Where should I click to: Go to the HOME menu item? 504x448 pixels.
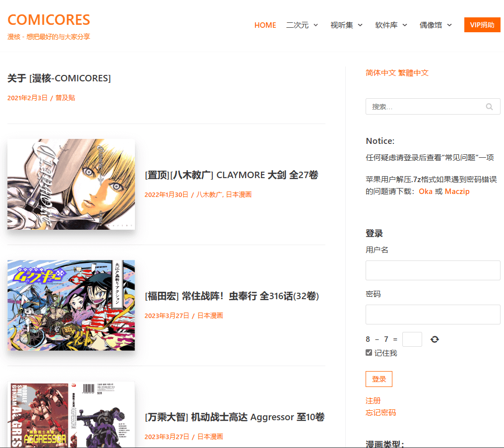tap(265, 25)
